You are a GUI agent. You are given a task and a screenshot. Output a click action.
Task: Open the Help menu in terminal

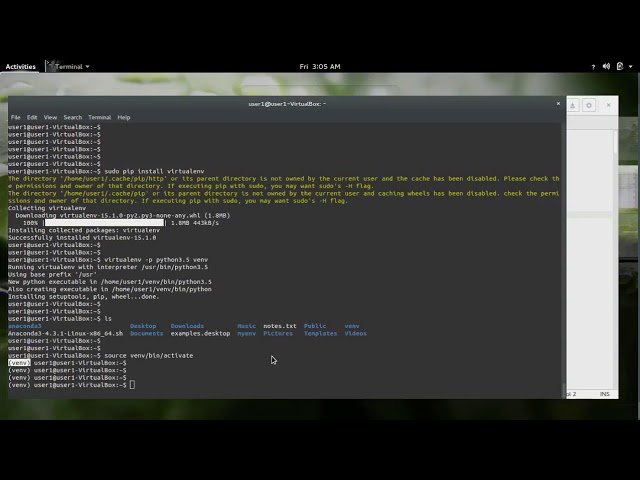click(124, 117)
